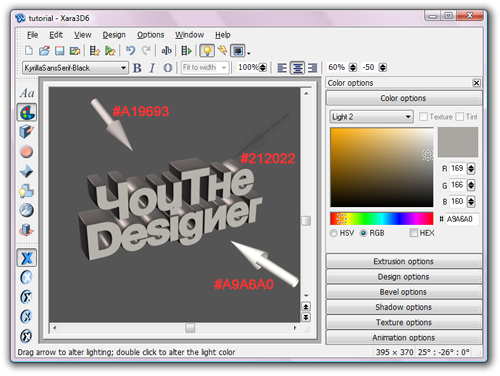Expand the Bevel options panel

point(404,292)
